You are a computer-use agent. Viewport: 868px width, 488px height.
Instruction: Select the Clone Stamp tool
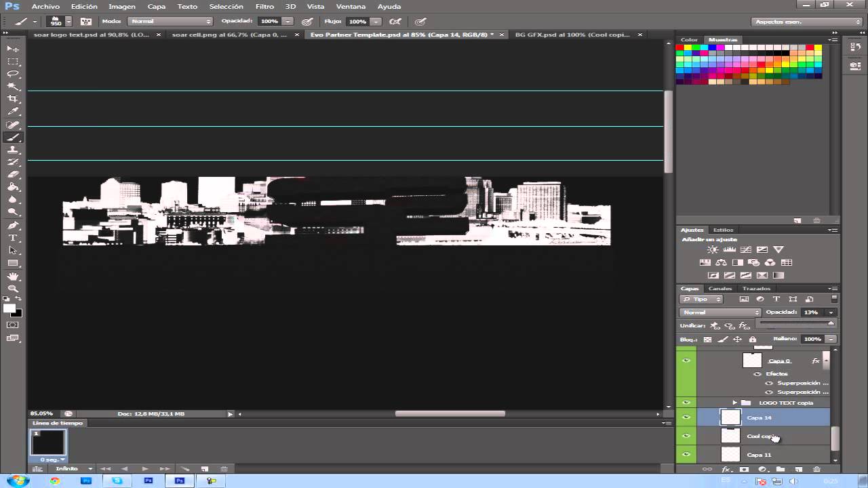point(13,150)
